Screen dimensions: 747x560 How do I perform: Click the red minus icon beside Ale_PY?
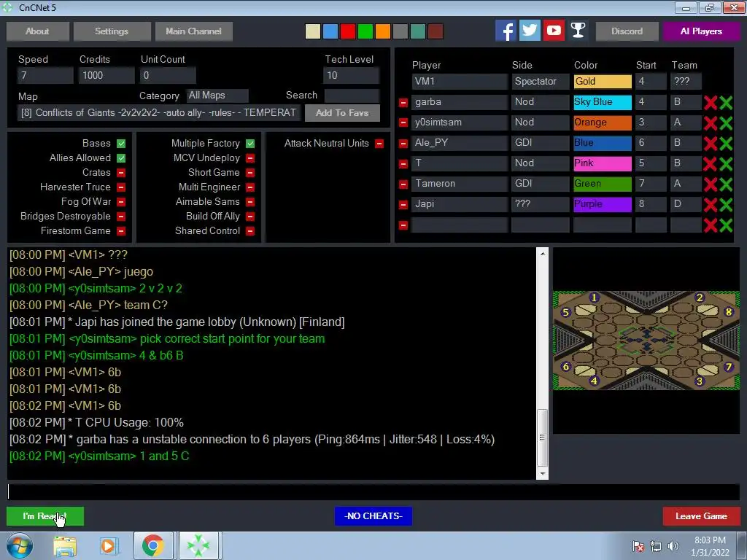pos(403,144)
